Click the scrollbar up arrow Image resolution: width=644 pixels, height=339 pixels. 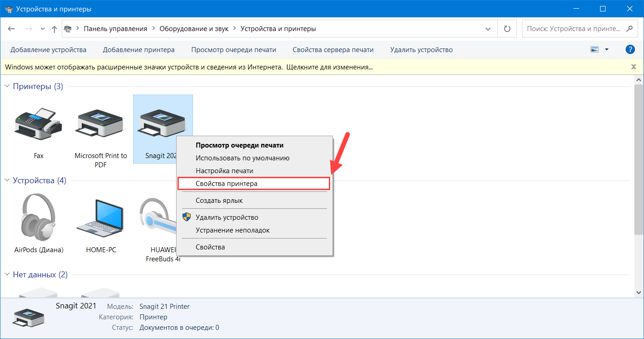pyautogui.click(x=639, y=80)
